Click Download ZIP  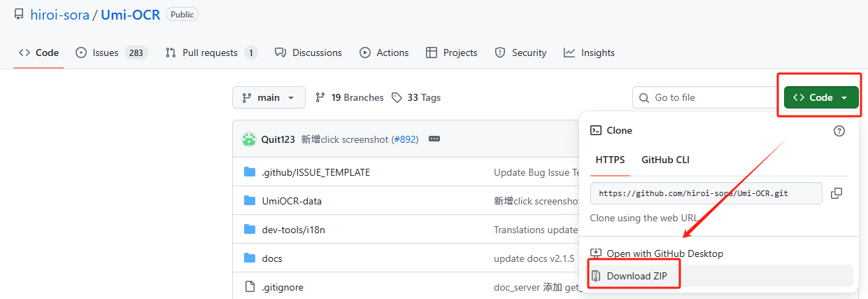coord(636,276)
